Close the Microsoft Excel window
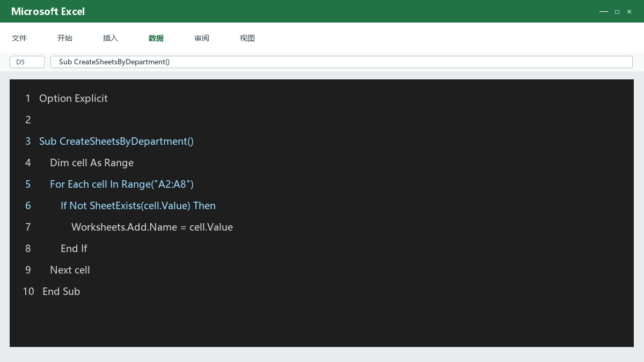The image size is (644, 362). tap(630, 11)
